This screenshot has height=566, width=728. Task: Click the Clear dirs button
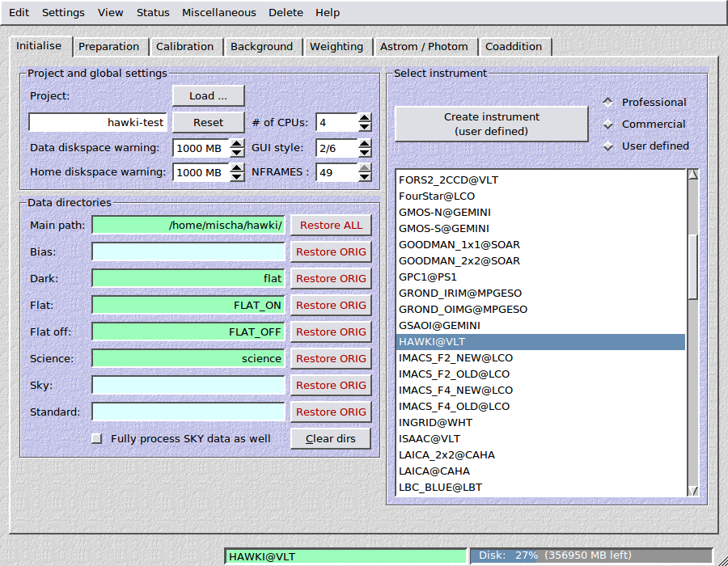click(331, 438)
